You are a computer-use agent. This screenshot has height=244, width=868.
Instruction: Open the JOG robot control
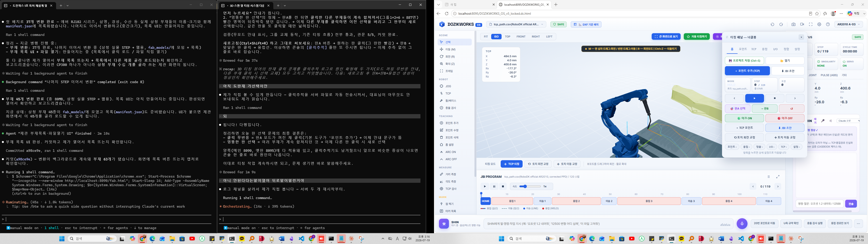(455, 86)
